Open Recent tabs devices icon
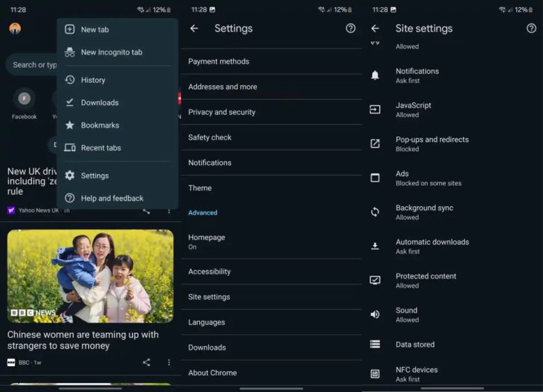The width and height of the screenshot is (543, 392). tap(70, 148)
